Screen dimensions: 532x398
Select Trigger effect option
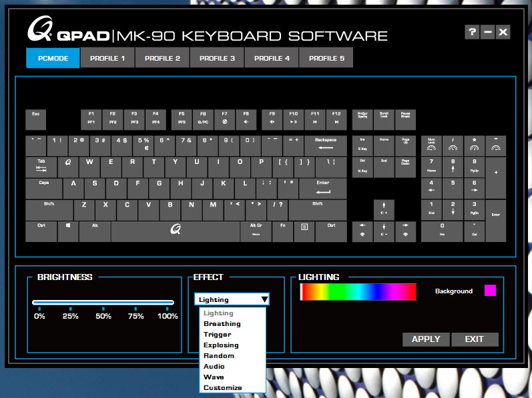click(233, 334)
